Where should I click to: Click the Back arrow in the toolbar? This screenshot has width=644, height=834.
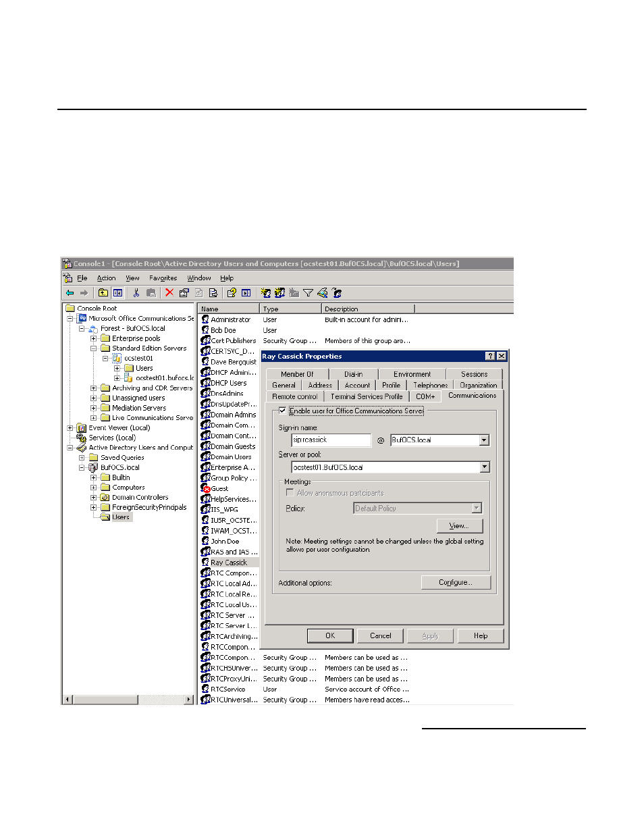click(x=70, y=293)
